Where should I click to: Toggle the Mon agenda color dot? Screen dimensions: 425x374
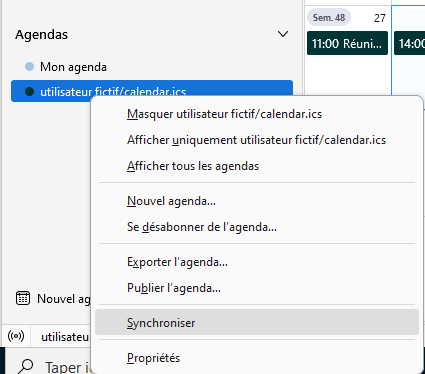(30, 66)
